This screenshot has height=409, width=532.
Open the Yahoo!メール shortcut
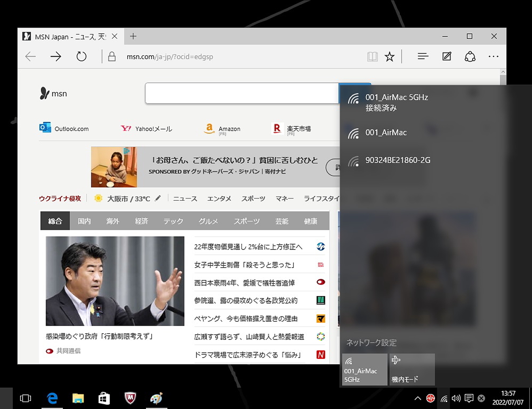[146, 129]
